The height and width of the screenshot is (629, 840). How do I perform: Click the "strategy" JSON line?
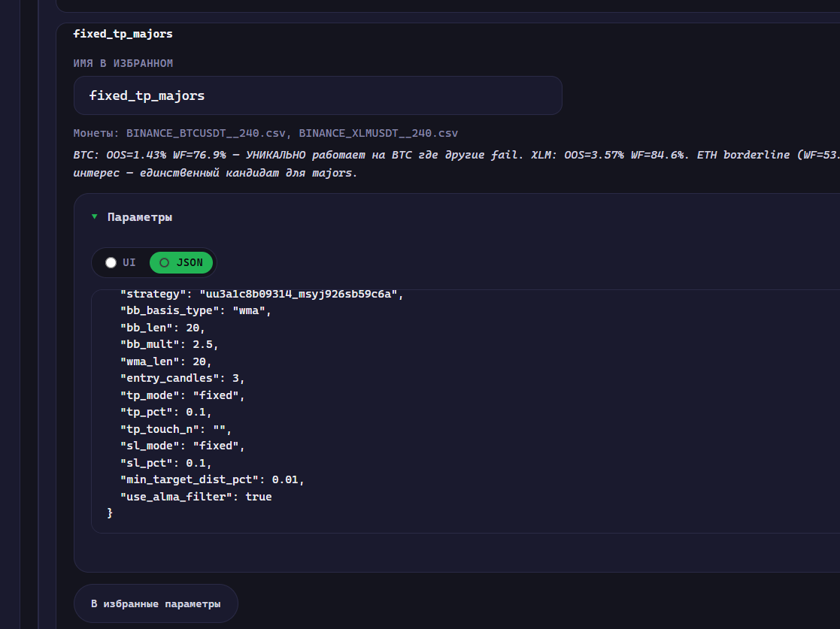262,294
